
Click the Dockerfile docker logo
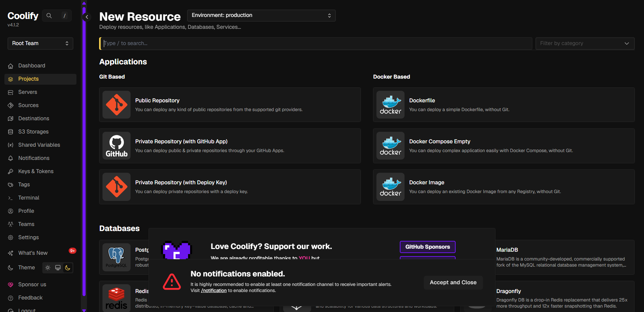click(x=390, y=105)
